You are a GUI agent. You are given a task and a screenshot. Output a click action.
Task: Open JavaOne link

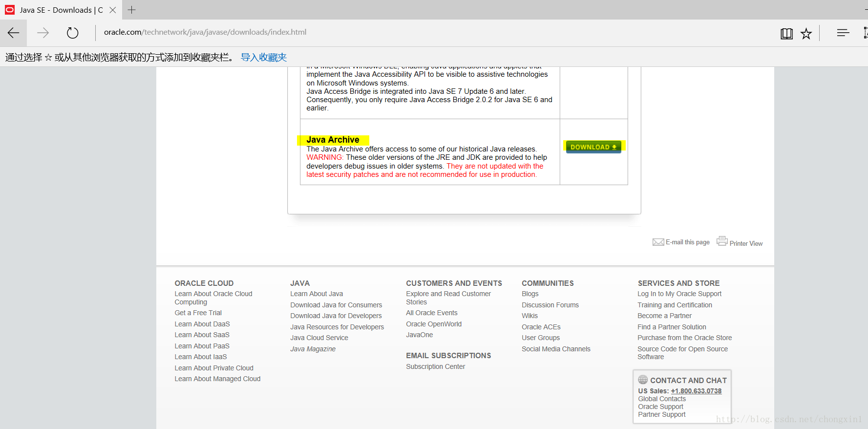tap(419, 335)
